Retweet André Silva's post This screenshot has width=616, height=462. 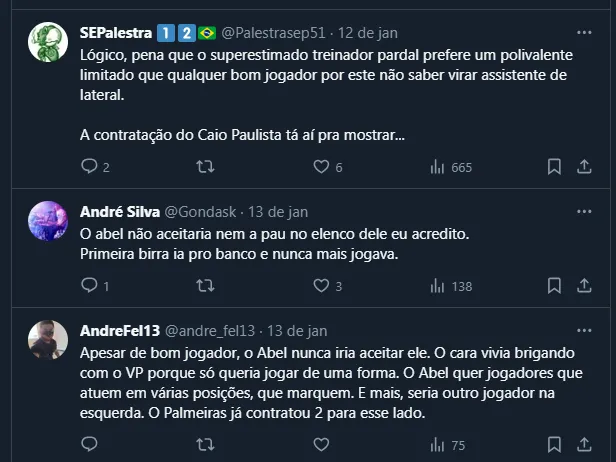[x=205, y=286]
